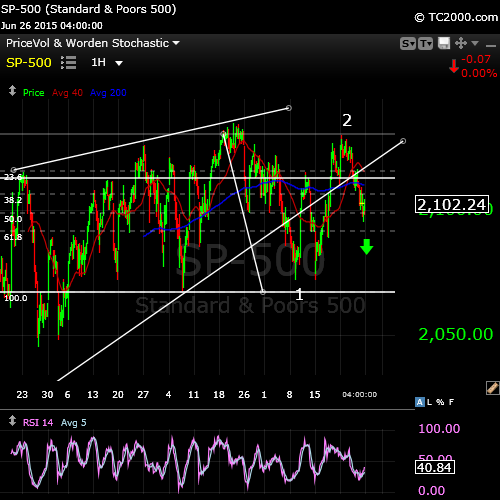Click the four-arrow move icon
500x500 pixels.
click(x=461, y=43)
